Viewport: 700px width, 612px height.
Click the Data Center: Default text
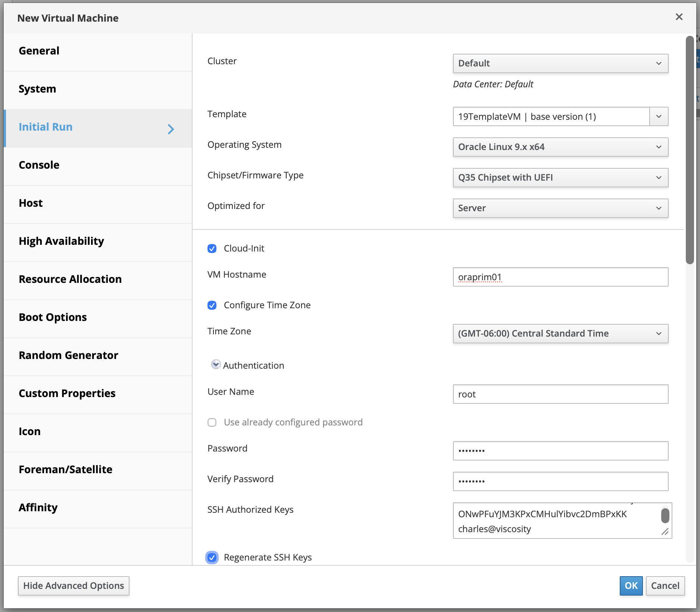click(493, 84)
